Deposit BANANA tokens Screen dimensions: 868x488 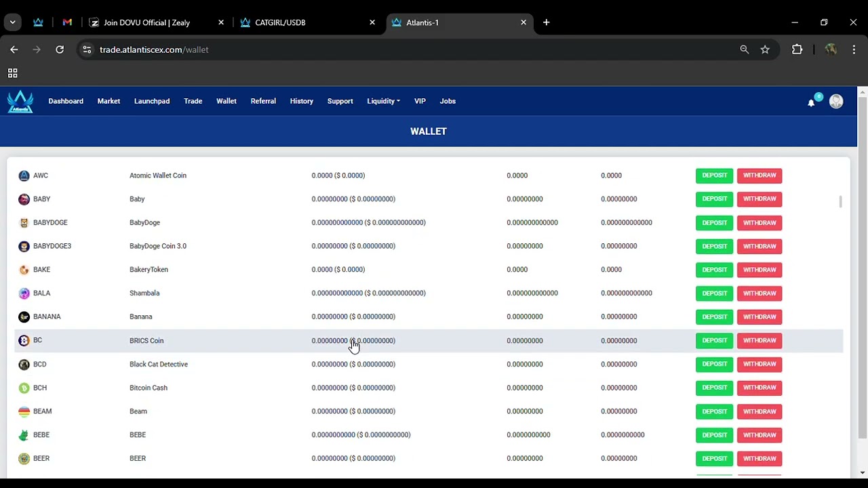(x=715, y=317)
